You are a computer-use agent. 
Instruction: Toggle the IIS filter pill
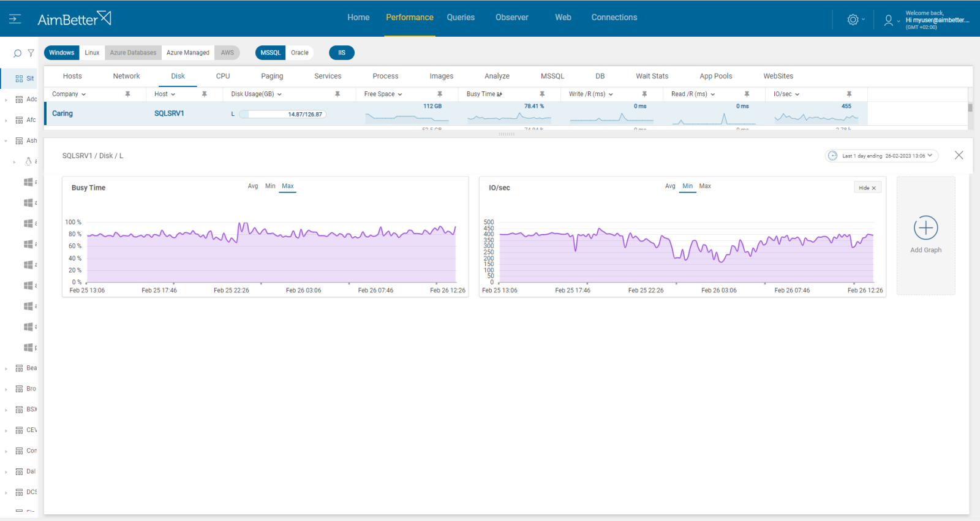[342, 53]
